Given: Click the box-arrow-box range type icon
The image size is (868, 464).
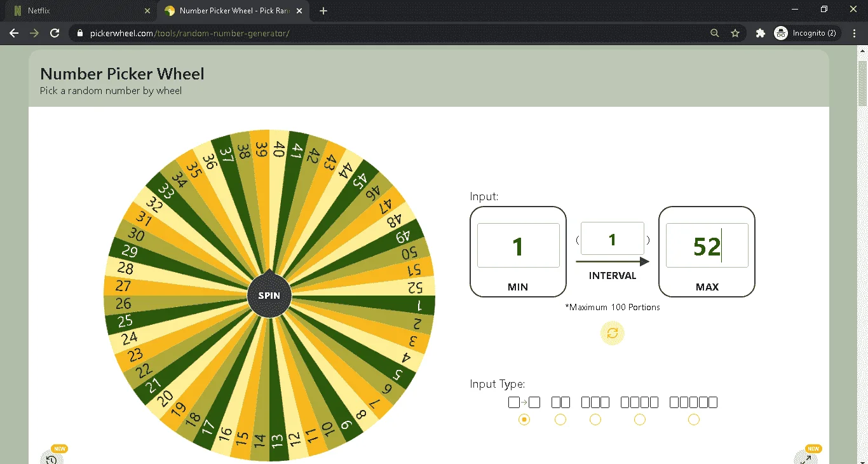Looking at the screenshot, I should click(x=524, y=402).
